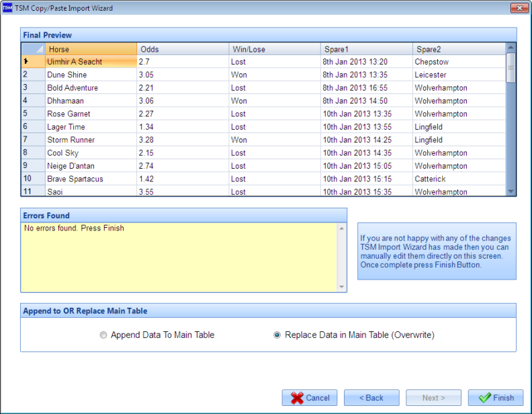Close the Import Wizard window

[x=518, y=8]
